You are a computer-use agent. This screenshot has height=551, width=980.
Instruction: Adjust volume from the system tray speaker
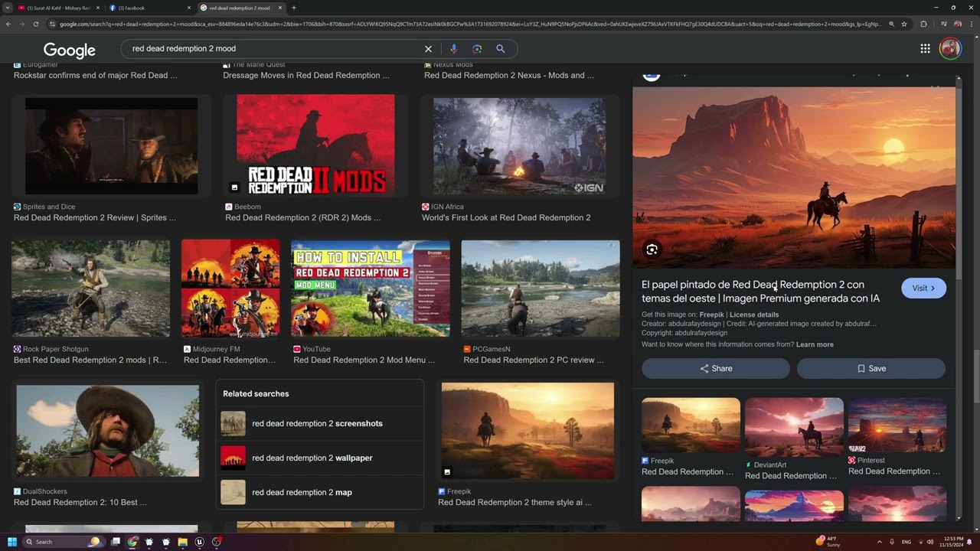click(x=930, y=542)
